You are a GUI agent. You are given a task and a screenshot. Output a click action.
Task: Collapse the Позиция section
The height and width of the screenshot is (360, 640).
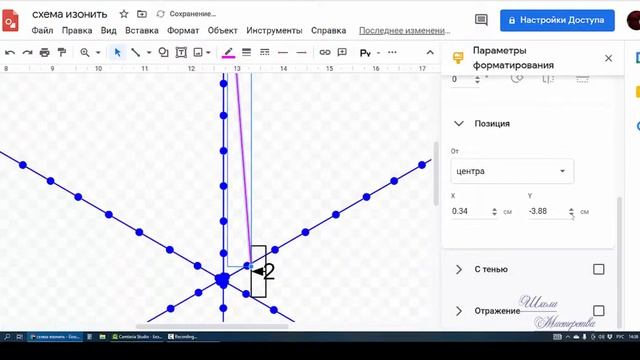(459, 123)
